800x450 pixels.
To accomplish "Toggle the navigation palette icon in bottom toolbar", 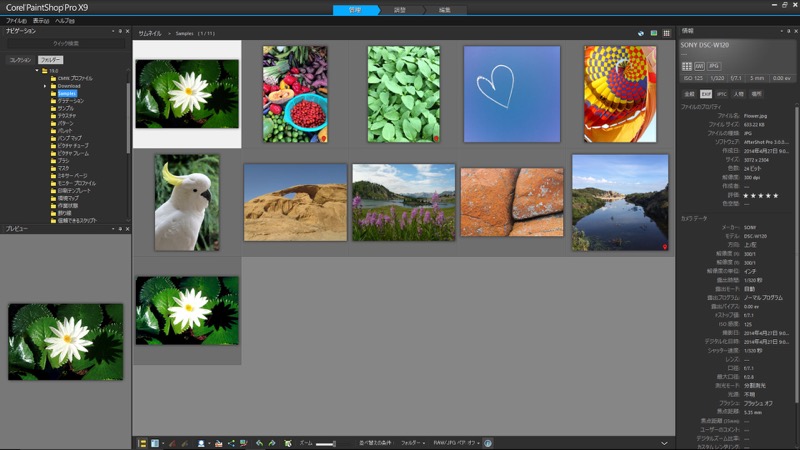I will point(142,442).
